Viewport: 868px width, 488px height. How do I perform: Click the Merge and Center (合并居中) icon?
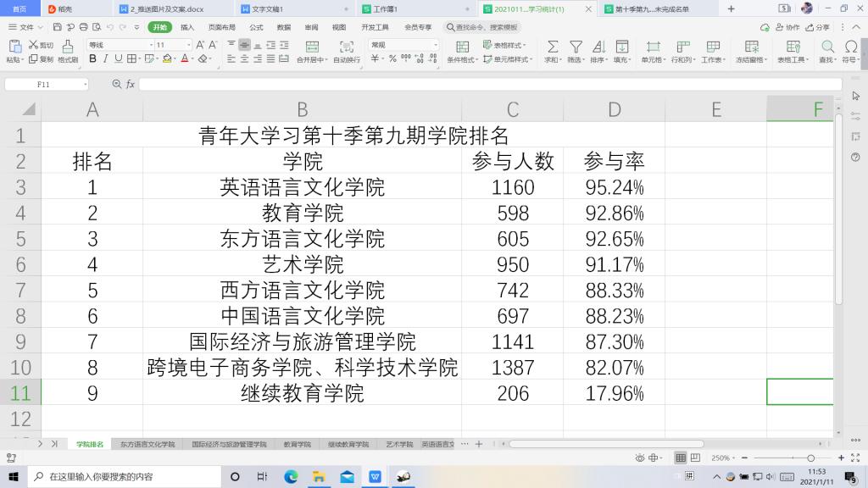pos(312,47)
